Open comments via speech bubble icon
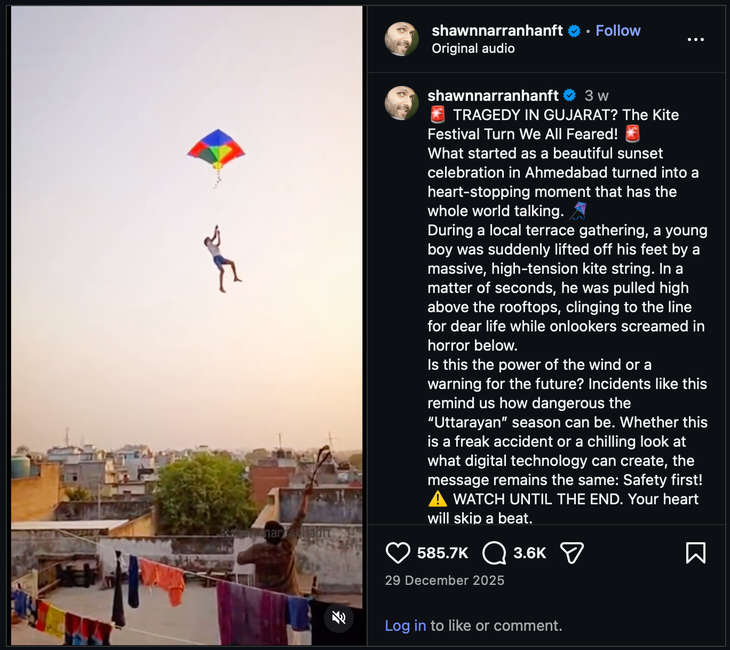730x650 pixels. click(x=494, y=553)
